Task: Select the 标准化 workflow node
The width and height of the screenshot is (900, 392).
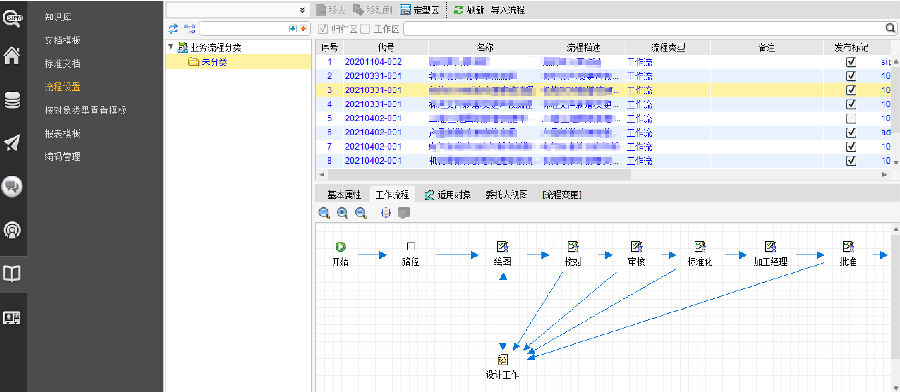Action: click(700, 253)
